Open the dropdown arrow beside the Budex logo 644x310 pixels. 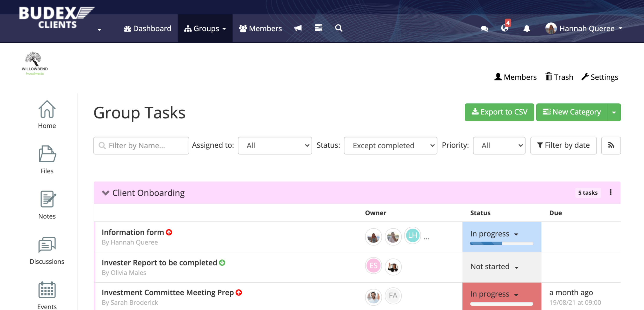99,29
